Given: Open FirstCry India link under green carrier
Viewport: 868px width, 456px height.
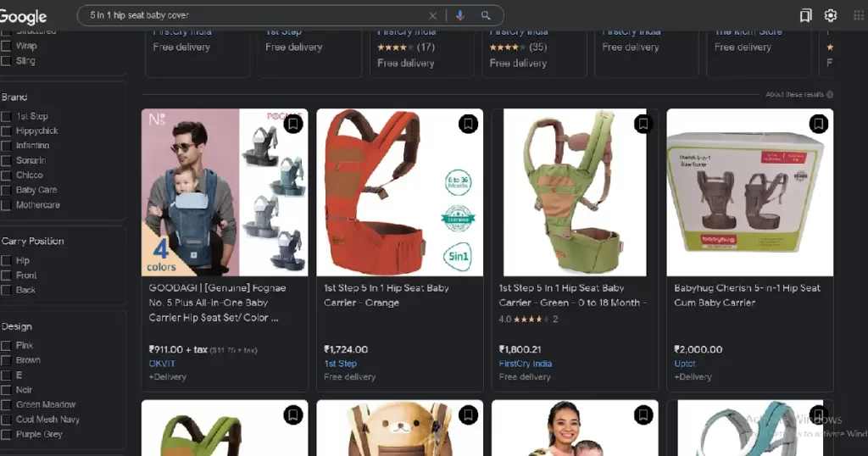Looking at the screenshot, I should (x=525, y=364).
